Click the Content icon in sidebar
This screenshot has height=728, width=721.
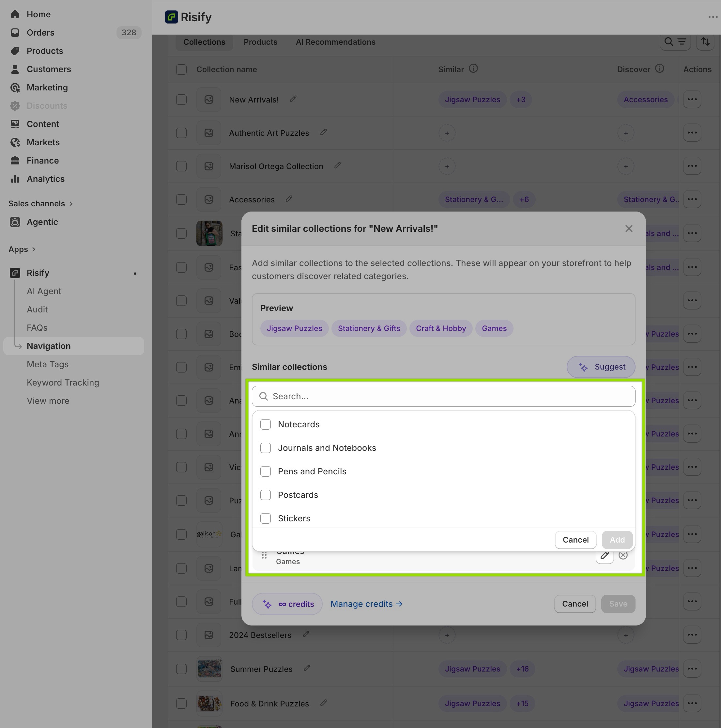15,124
